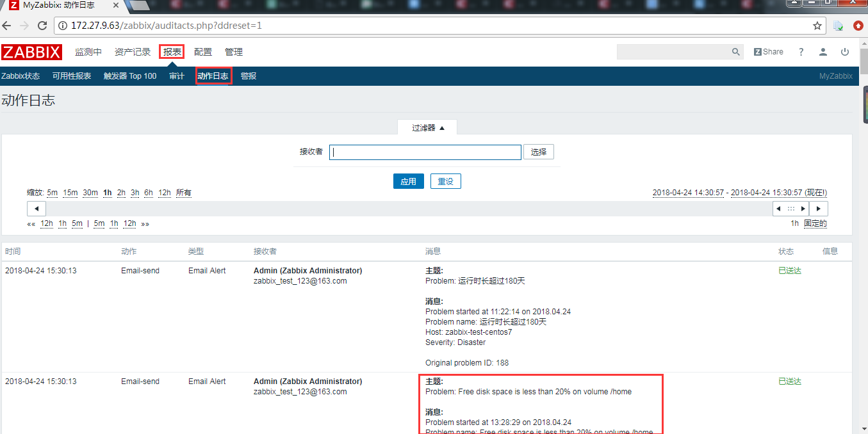
Task: Click the logout power icon
Action: pyautogui.click(x=845, y=51)
